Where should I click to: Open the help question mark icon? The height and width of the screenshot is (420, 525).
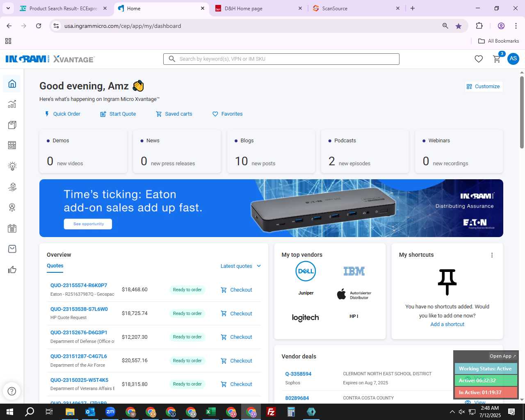pos(12,391)
